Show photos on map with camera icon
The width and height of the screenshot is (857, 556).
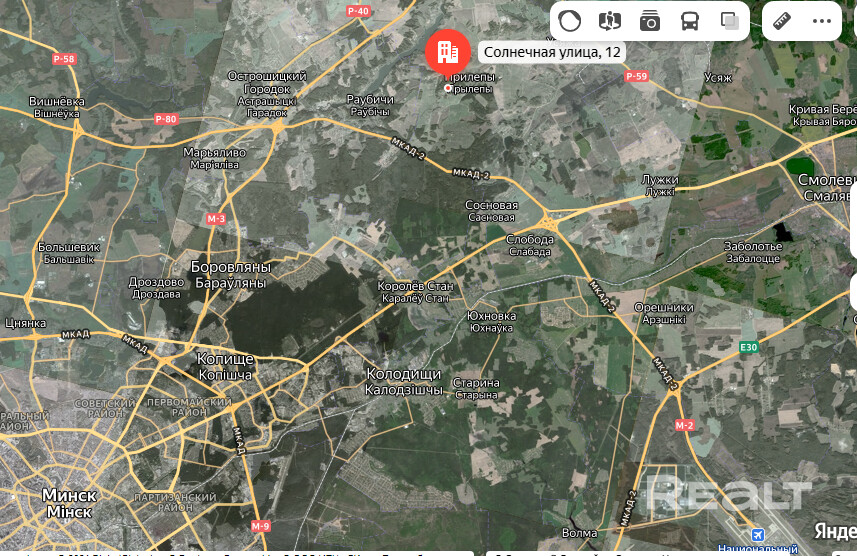[650, 21]
